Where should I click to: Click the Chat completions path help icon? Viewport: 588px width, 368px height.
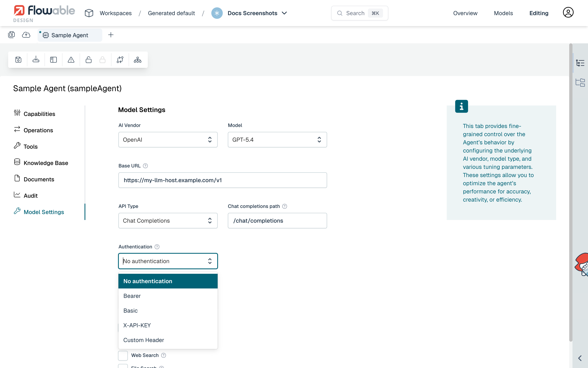click(x=285, y=206)
